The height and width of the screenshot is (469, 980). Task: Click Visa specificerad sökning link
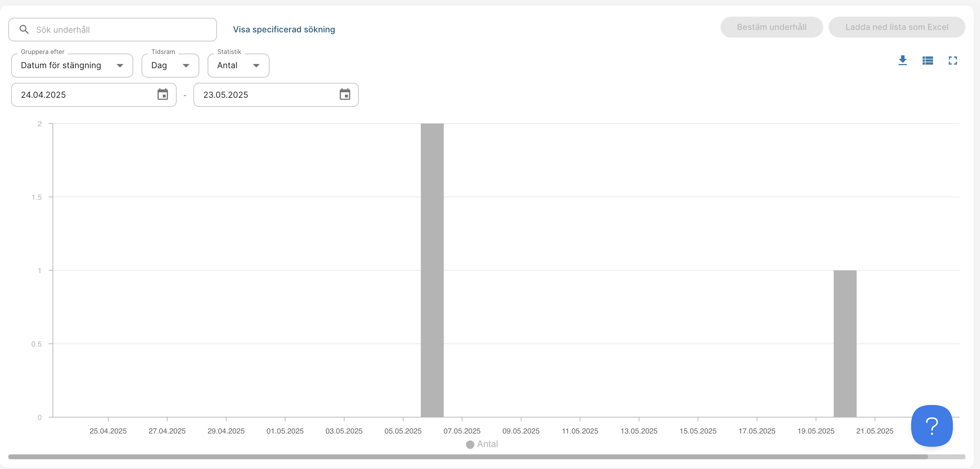(284, 29)
